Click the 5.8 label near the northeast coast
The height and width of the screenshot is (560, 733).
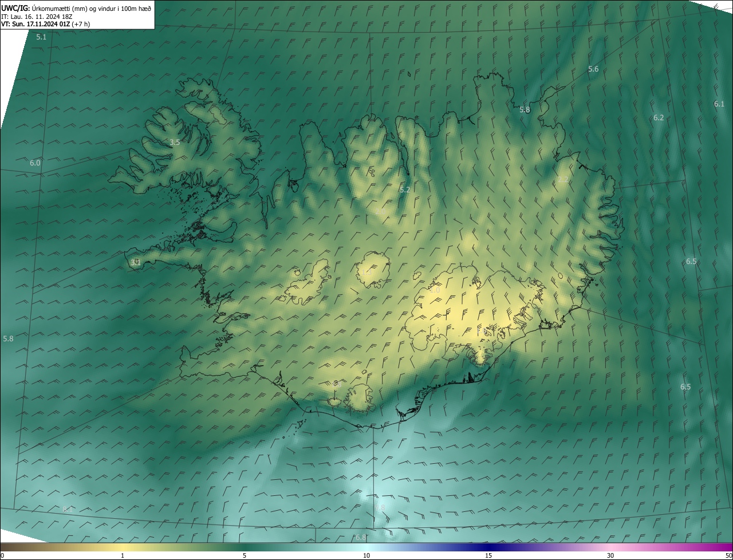525,109
